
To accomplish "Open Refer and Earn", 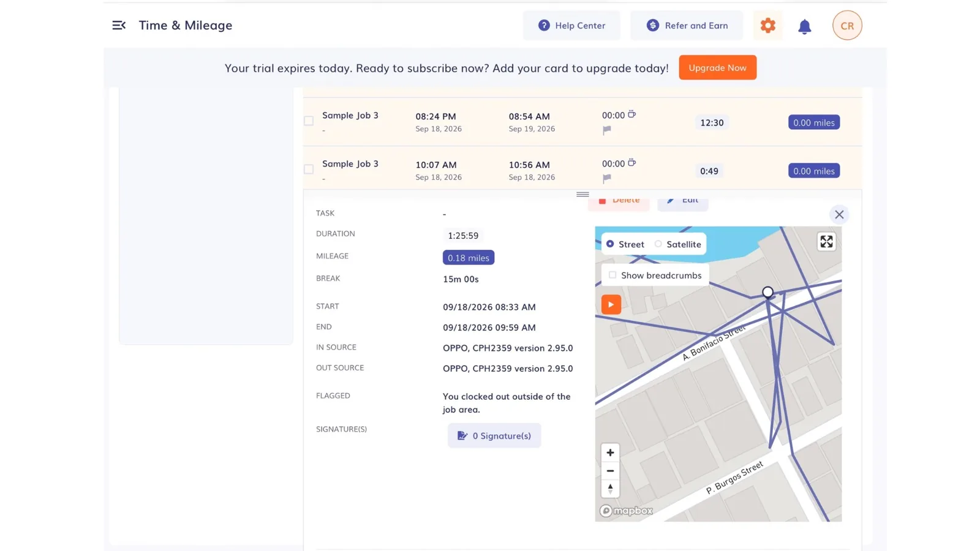I will tap(687, 25).
